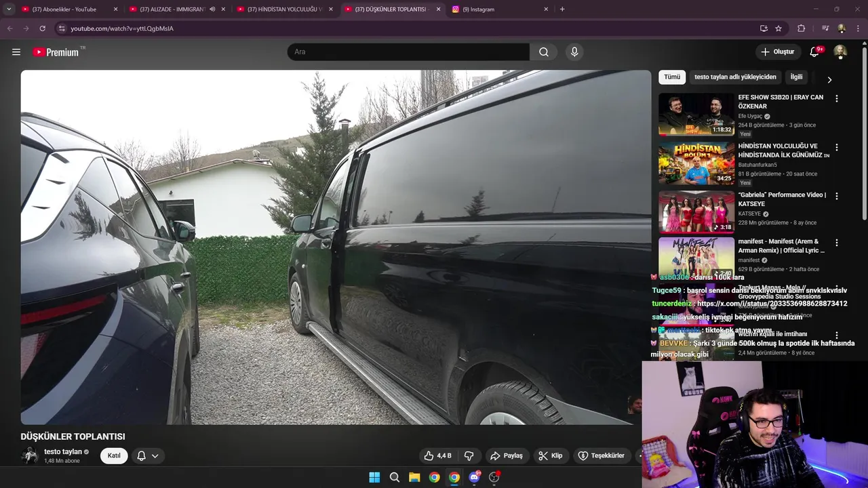Close the DÜŞKÜNLER TOPLANTISI tab
The height and width of the screenshot is (488, 868).
click(x=438, y=9)
